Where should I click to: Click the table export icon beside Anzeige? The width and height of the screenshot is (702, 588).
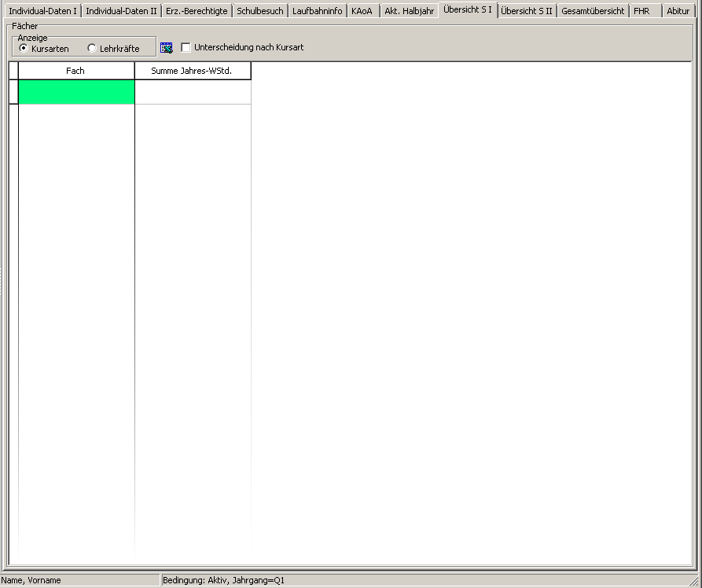click(x=167, y=47)
